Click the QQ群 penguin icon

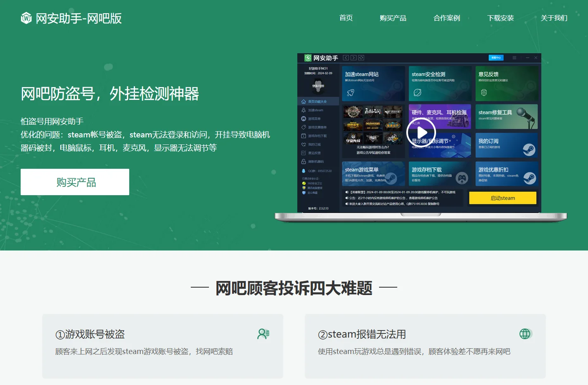pyautogui.click(x=303, y=171)
